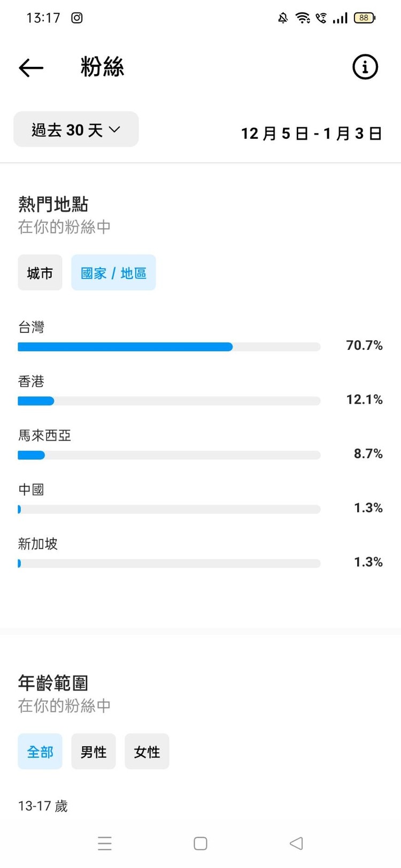This screenshot has width=401, height=868.
Task: Tap the 馬來西亞 progress bar
Action: 168,455
